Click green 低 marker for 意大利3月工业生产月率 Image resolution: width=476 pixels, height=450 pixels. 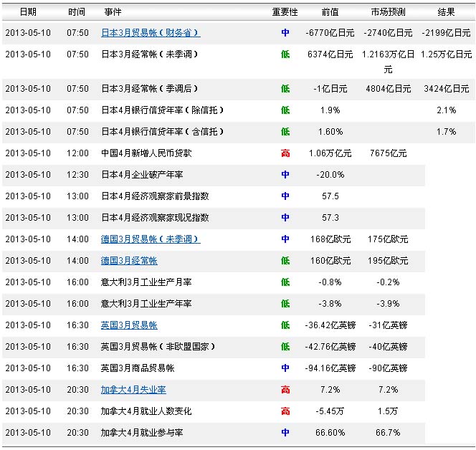tap(285, 282)
